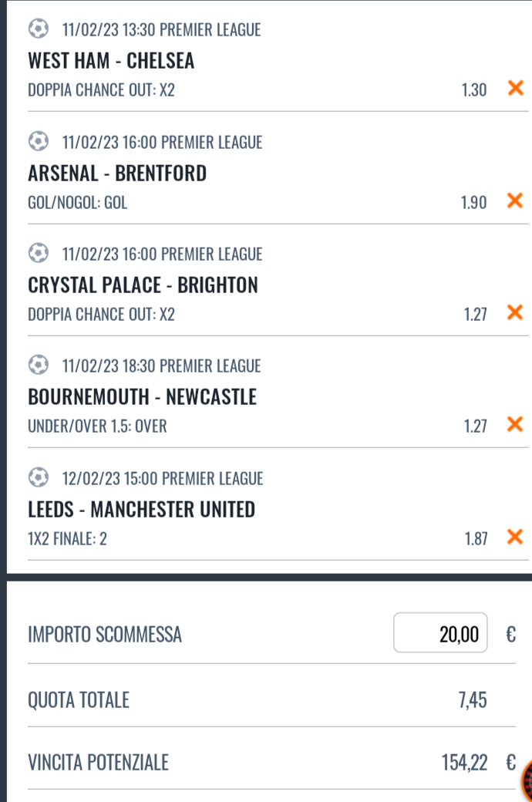The width and height of the screenshot is (532, 802).
Task: Click the soccer ball icon above Bournemouth - Newcastle
Action: (x=37, y=366)
